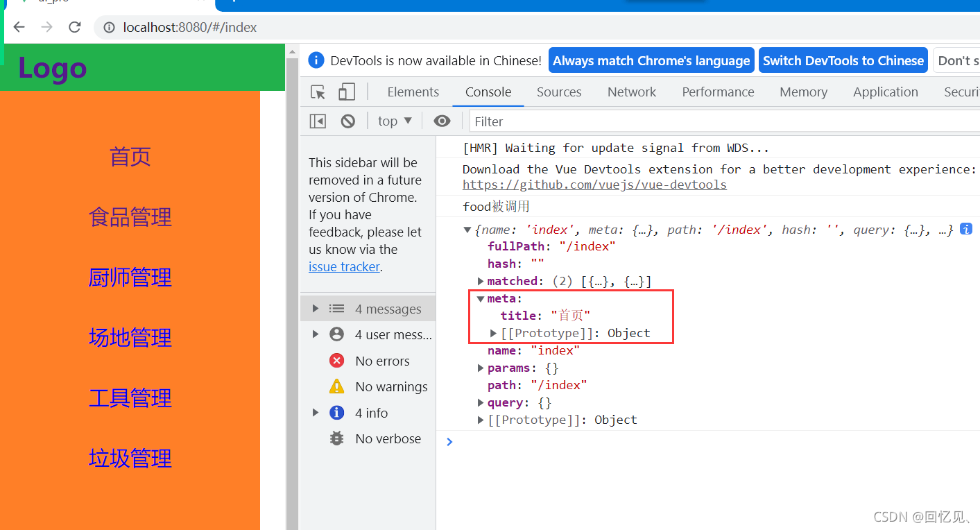Switch to the Elements tab
The image size is (980, 530).
pyautogui.click(x=413, y=92)
